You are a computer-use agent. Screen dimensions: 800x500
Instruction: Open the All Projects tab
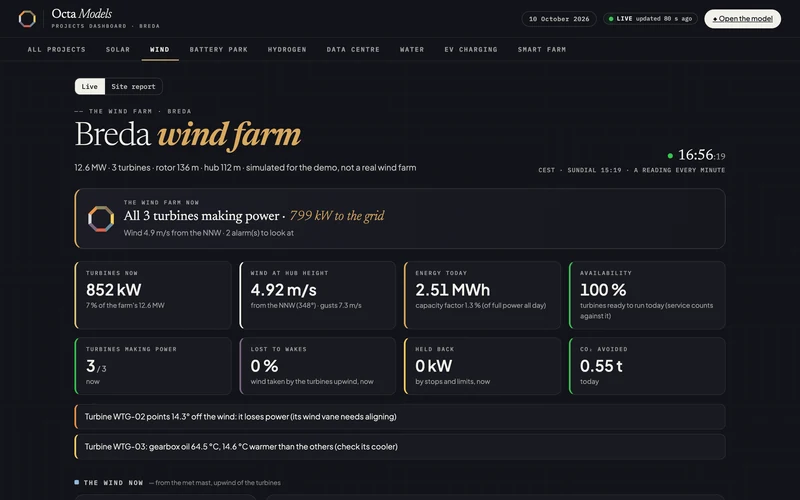[57, 49]
